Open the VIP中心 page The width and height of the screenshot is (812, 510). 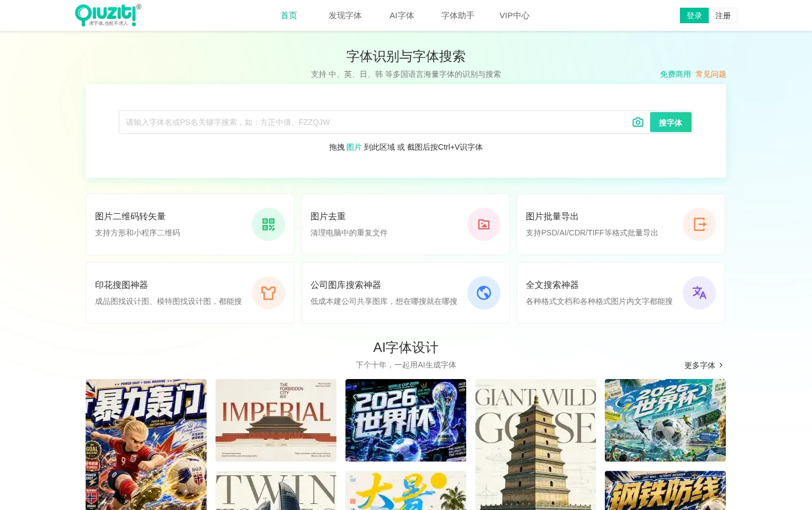coord(514,15)
